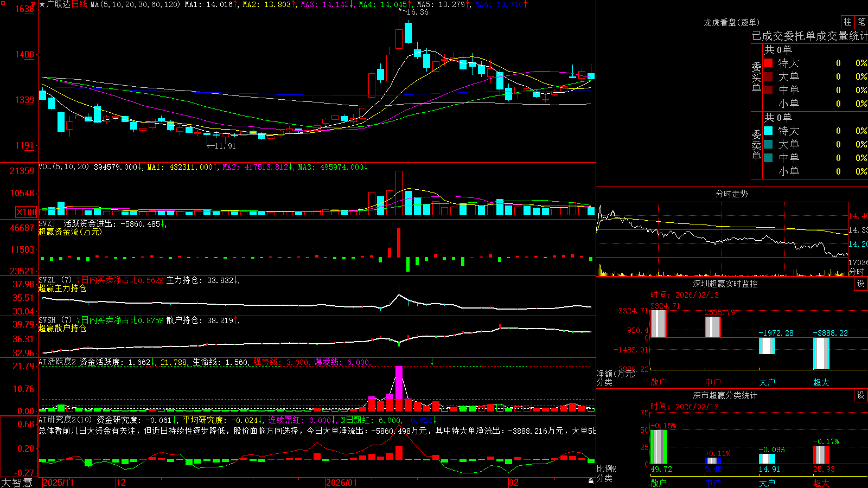868x488 pixels.
Task: Click the 超大 bar valued -3888.22
Action: click(x=821, y=354)
